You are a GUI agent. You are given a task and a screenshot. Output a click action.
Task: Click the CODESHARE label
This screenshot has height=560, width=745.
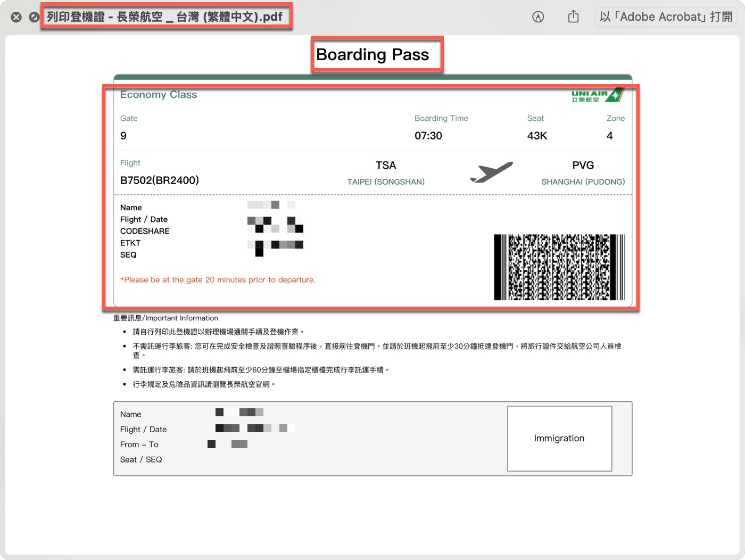145,231
